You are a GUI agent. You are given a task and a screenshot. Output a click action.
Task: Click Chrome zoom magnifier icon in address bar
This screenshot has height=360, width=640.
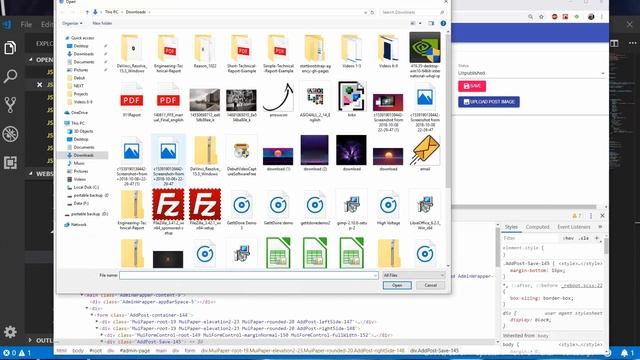pyautogui.click(x=530, y=17)
